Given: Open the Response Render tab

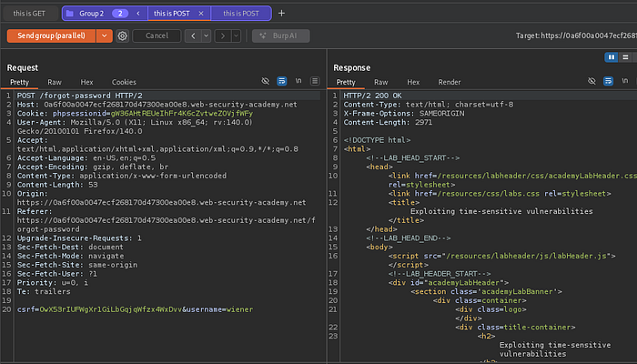Looking at the screenshot, I should [450, 82].
